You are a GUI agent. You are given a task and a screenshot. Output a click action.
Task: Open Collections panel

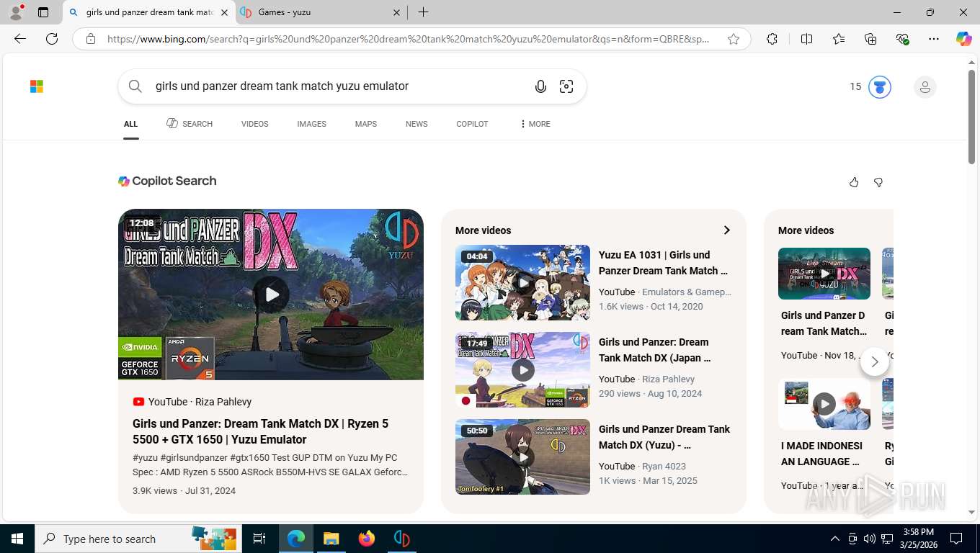[870, 39]
